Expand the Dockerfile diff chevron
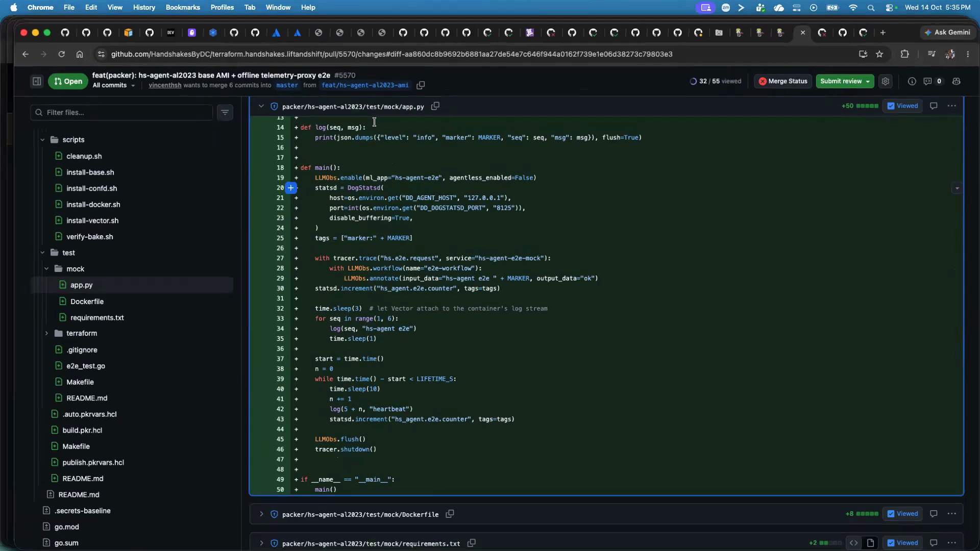 (261, 514)
